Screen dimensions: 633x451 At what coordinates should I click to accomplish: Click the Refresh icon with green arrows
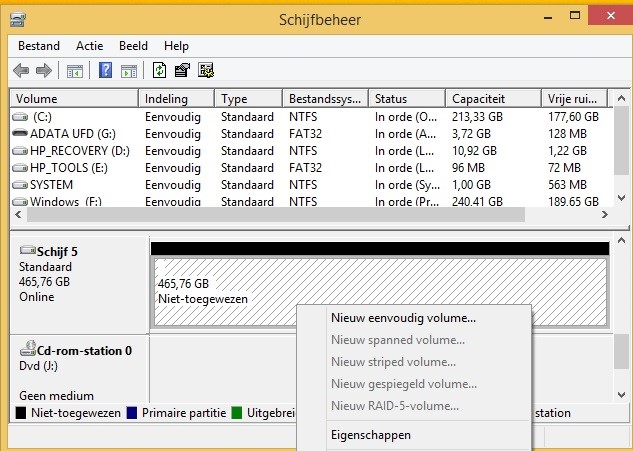[159, 70]
